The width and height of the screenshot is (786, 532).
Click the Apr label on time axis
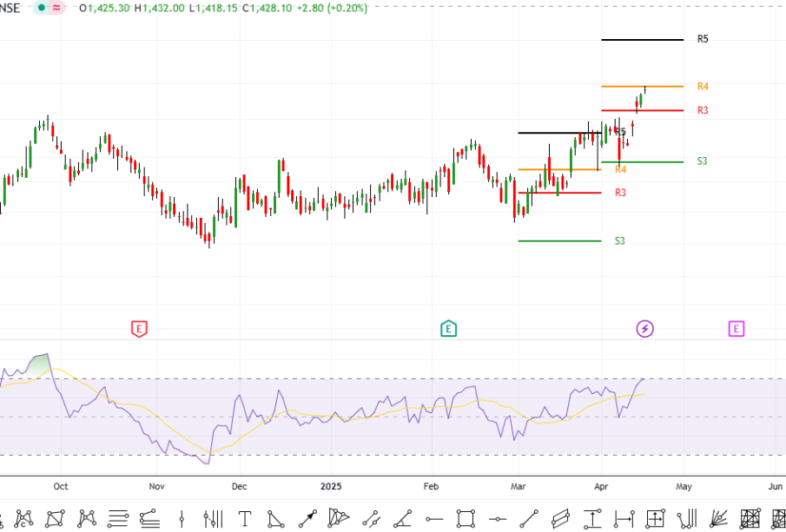point(600,486)
